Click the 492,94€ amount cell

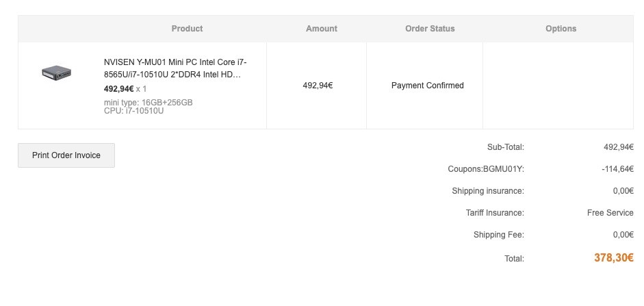318,86
